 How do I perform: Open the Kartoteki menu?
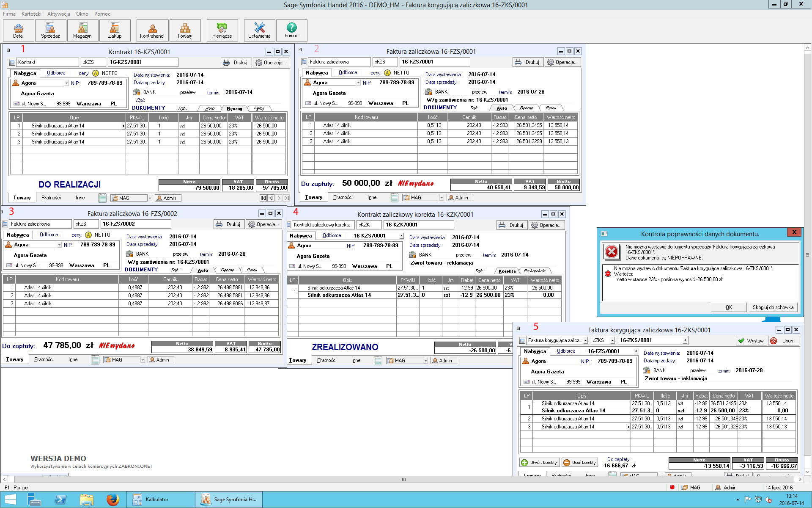[31, 14]
